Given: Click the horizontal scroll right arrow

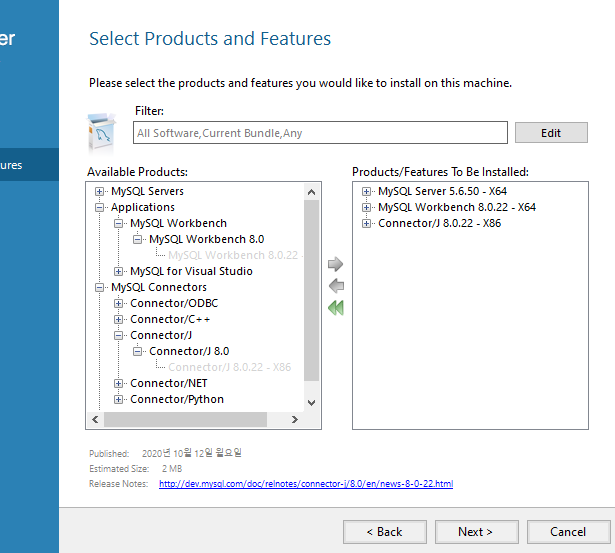Looking at the screenshot, I should 295,420.
